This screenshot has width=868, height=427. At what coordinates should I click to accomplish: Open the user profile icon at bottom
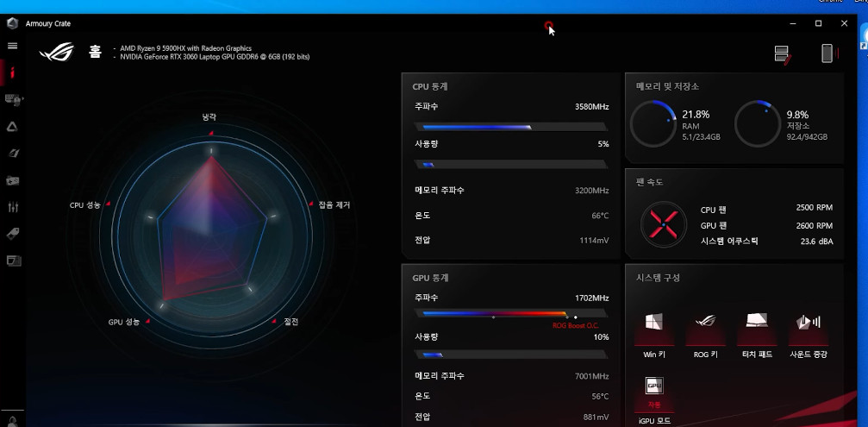(x=13, y=421)
